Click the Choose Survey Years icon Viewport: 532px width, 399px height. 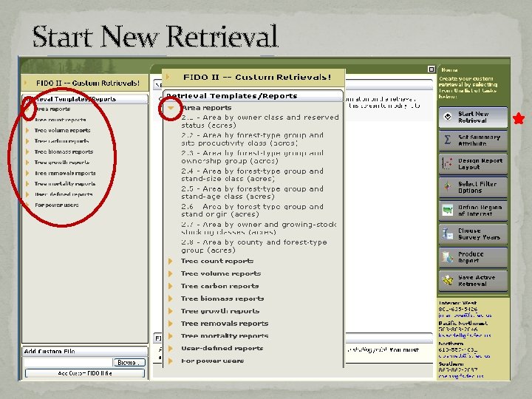click(448, 233)
